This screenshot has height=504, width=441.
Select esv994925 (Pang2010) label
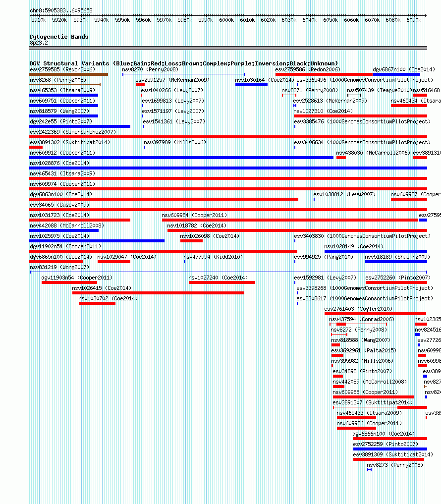(x=324, y=257)
